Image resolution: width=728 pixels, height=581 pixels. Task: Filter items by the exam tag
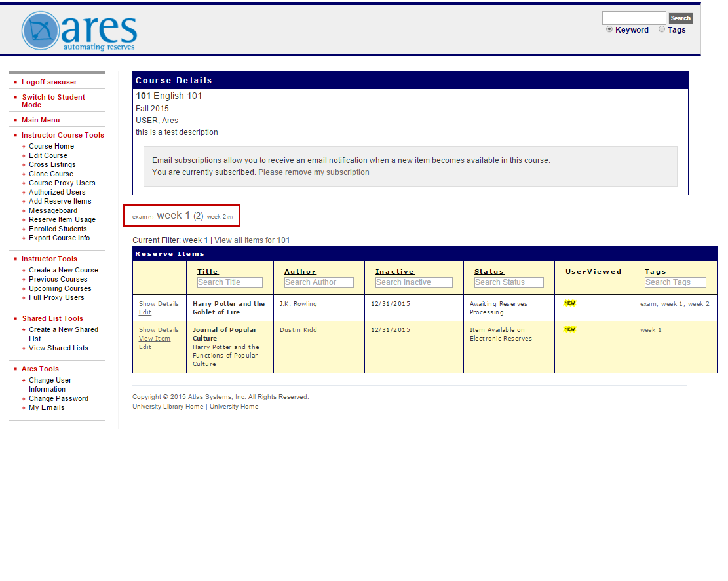point(141,216)
